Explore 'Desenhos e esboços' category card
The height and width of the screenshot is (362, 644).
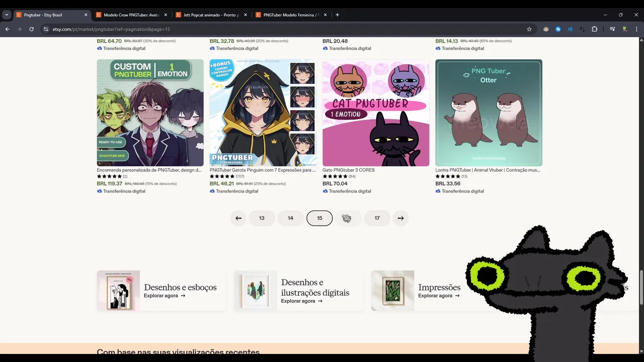(x=162, y=291)
